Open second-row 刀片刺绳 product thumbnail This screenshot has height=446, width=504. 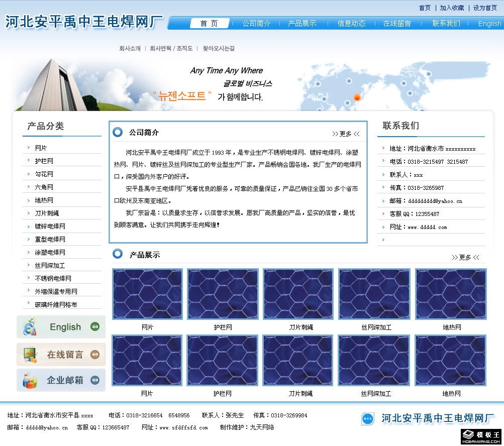pos(297,360)
